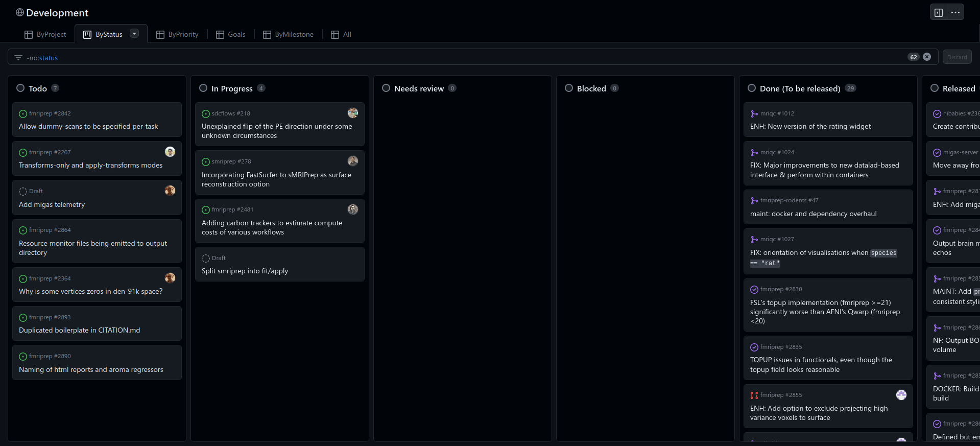The width and height of the screenshot is (980, 446).
Task: Open 'Unexplained flip of the PE direction' issue
Action: [x=277, y=131]
